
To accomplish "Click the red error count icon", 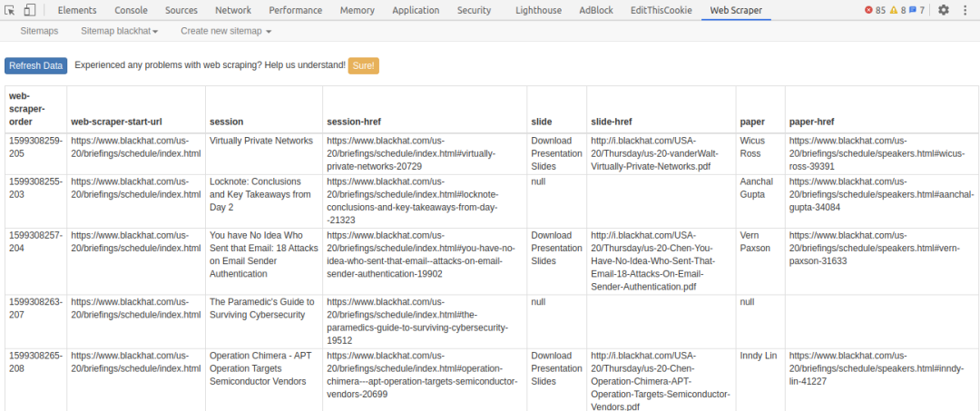I will pos(869,10).
